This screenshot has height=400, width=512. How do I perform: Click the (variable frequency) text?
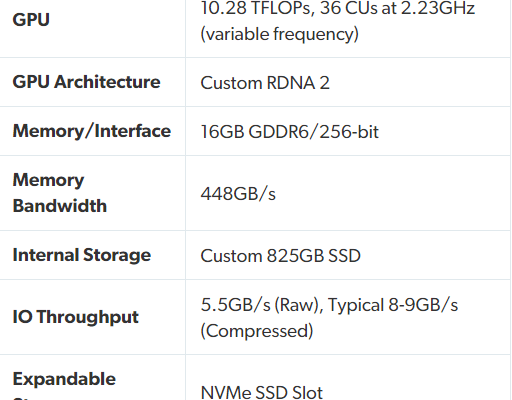(x=279, y=34)
